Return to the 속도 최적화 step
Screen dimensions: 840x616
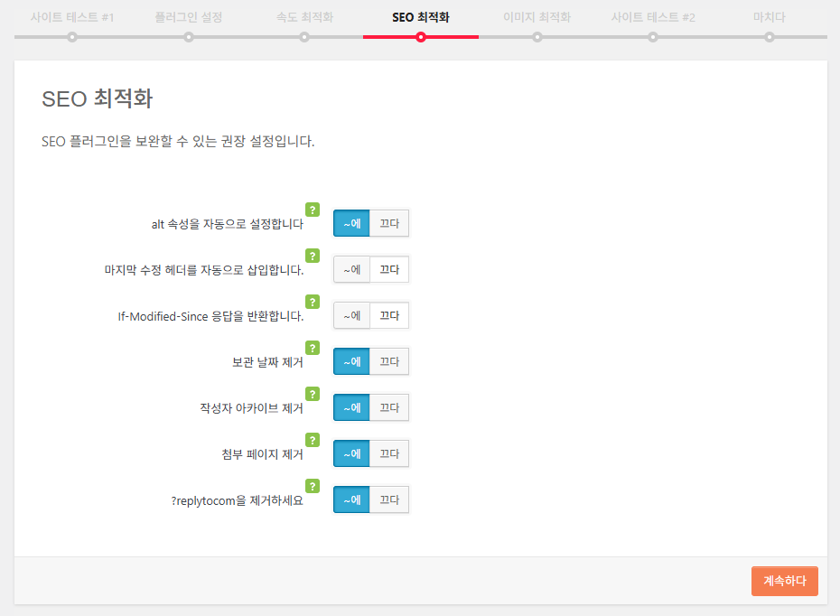pyautogui.click(x=303, y=38)
